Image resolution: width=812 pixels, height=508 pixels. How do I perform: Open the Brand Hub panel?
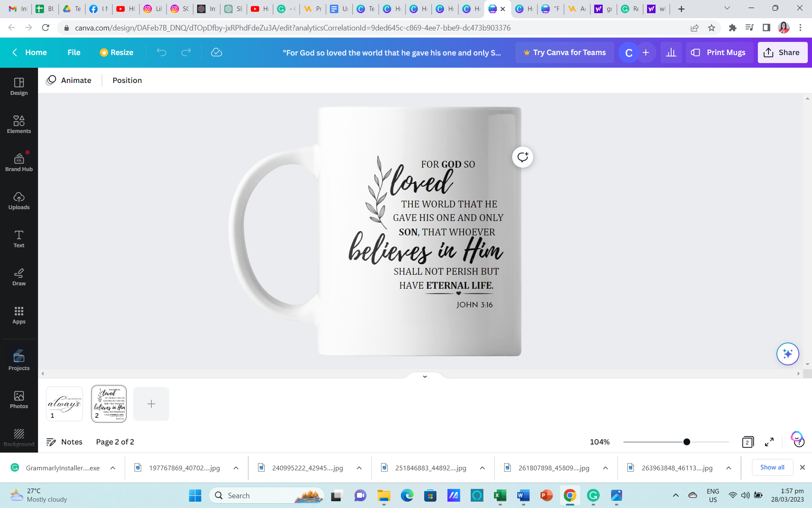[19, 163]
